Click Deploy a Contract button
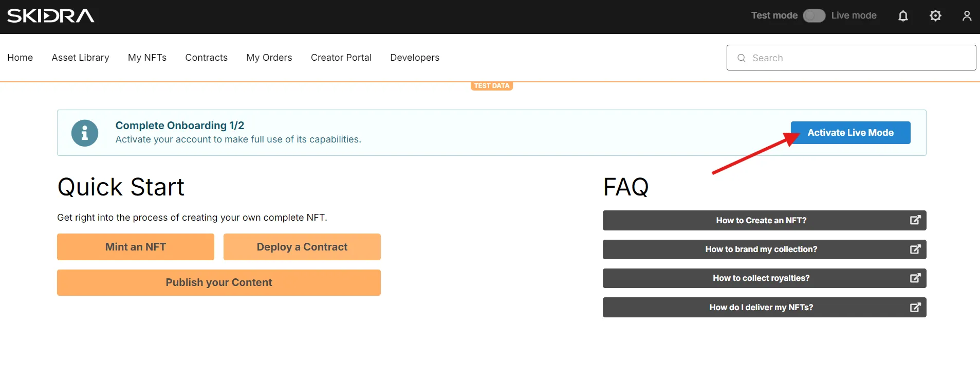The image size is (980, 376). (302, 247)
